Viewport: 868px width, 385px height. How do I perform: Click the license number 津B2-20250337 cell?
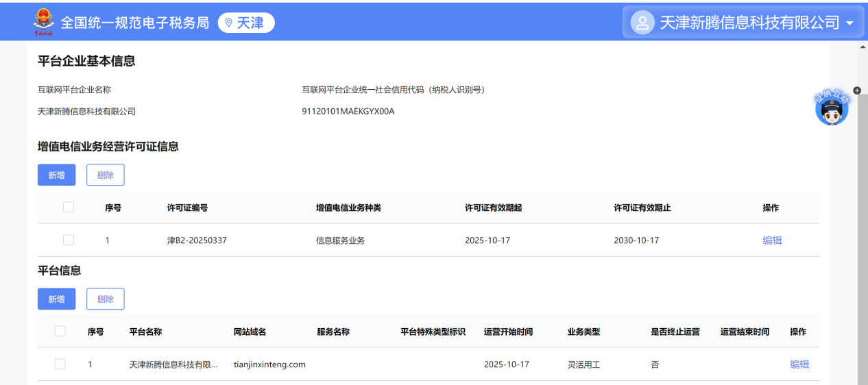[x=197, y=240]
